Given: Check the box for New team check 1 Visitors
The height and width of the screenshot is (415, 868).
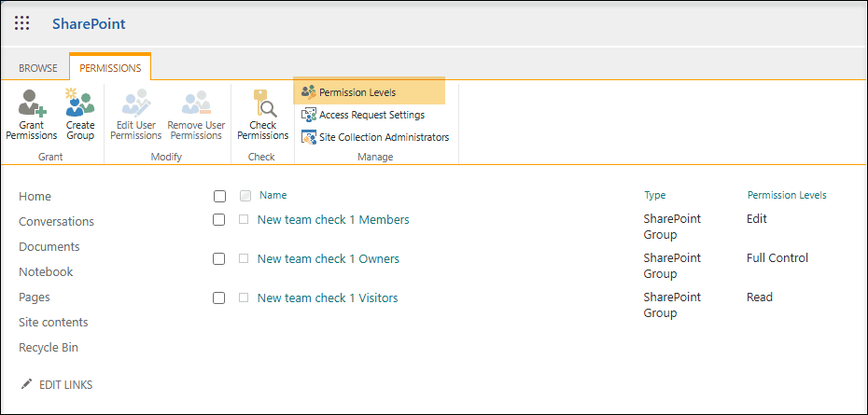Looking at the screenshot, I should tap(219, 297).
